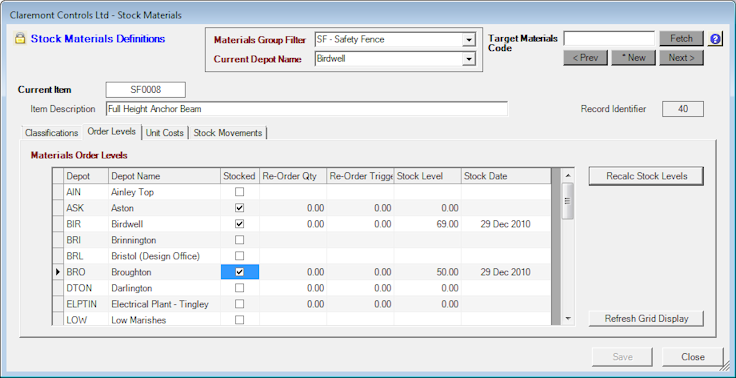Close the Stock Materials window

692,357
